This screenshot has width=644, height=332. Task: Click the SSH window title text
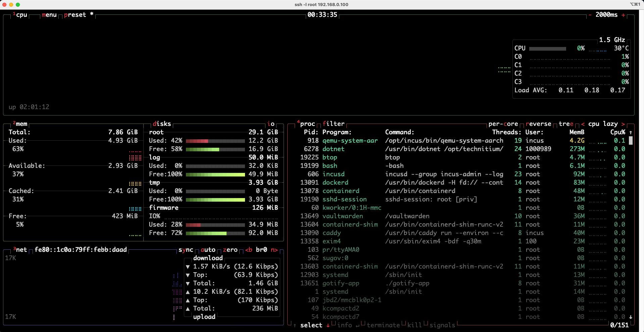pos(321,5)
